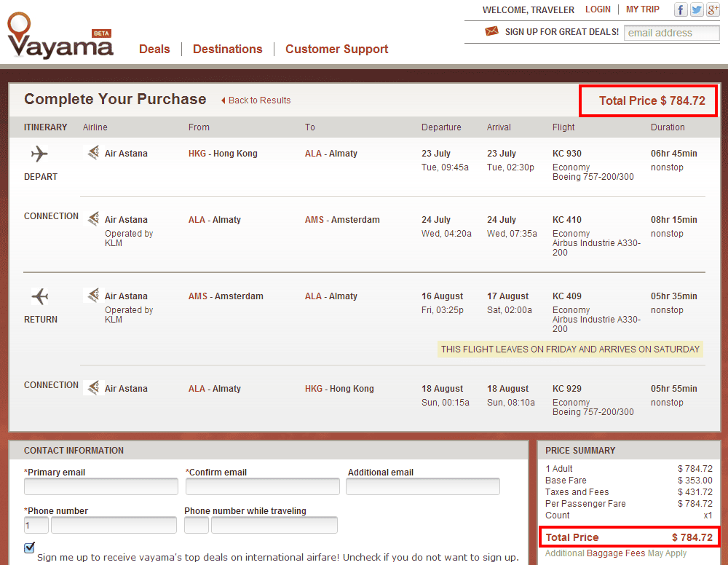Focus the deals email address field
Image resolution: width=728 pixels, height=565 pixels.
(670, 33)
